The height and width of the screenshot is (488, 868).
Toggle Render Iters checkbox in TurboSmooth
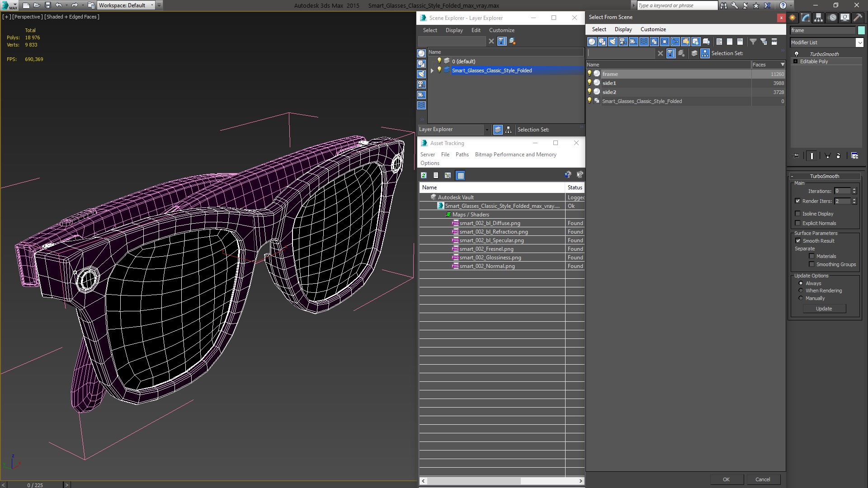pos(797,201)
